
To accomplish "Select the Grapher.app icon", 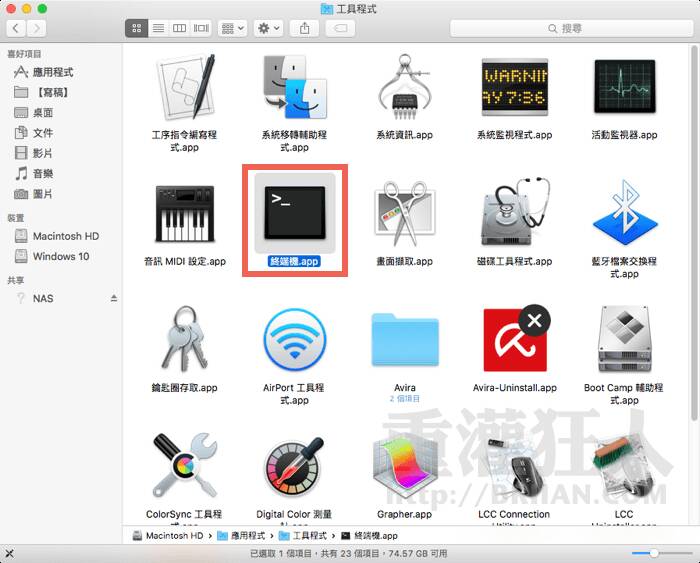I will (404, 467).
